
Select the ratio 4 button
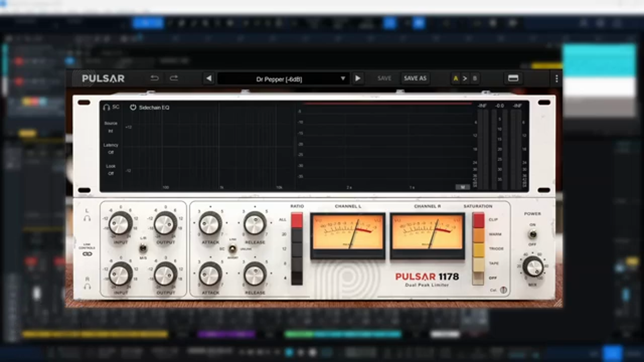(x=297, y=278)
